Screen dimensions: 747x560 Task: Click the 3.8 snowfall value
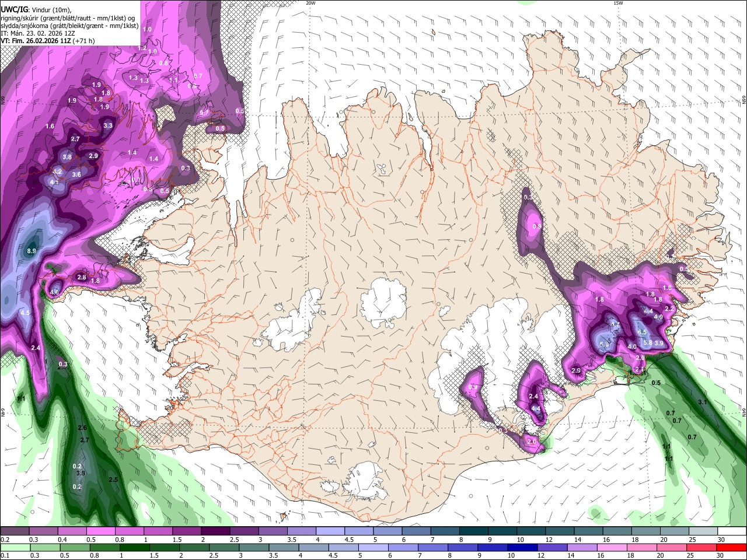tap(67, 157)
